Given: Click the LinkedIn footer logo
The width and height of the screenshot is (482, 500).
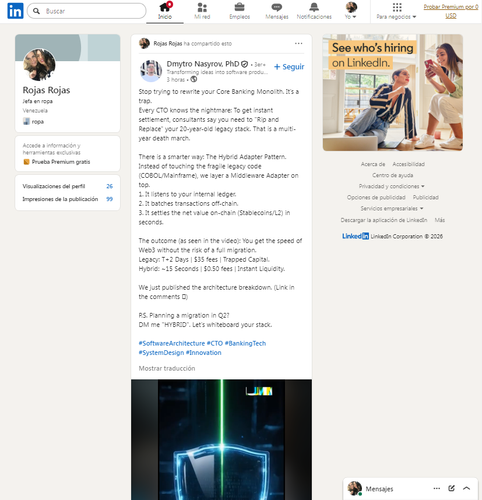Looking at the screenshot, I should (x=355, y=236).
